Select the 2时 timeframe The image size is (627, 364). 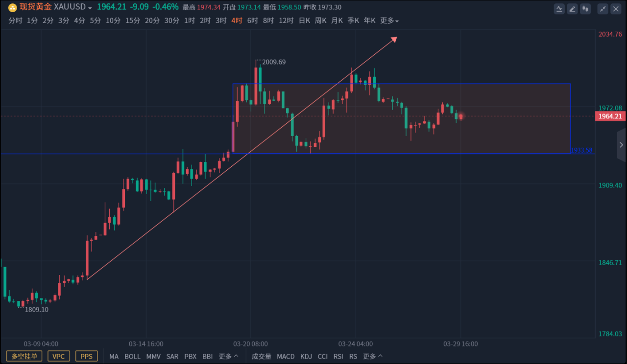[x=205, y=21]
